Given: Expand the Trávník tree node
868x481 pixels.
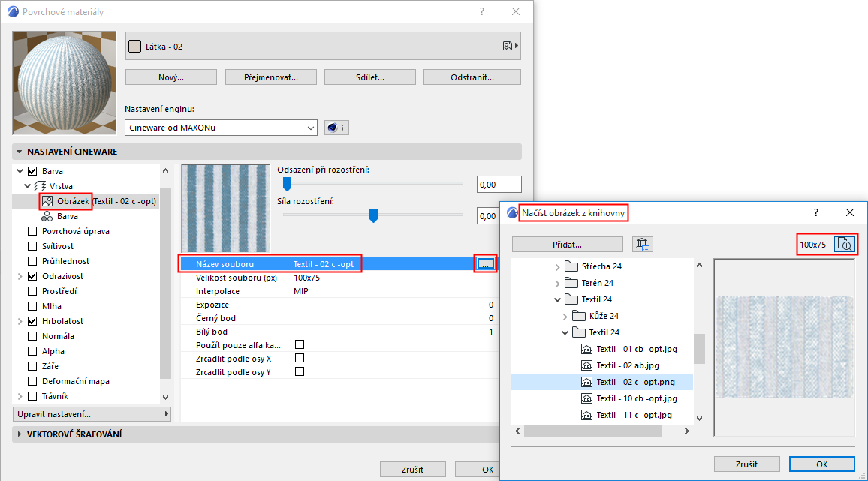Looking at the screenshot, I should (x=20, y=395).
